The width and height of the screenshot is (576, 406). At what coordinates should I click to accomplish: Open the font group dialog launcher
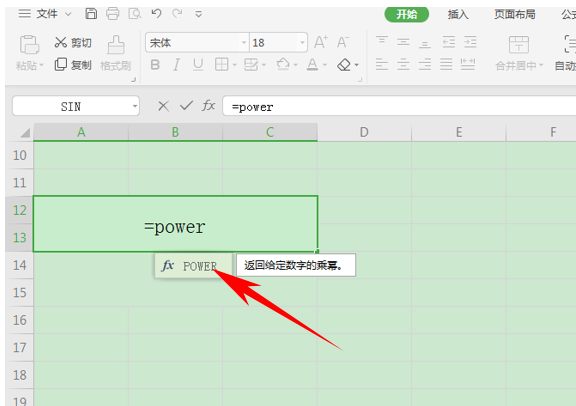[360, 79]
